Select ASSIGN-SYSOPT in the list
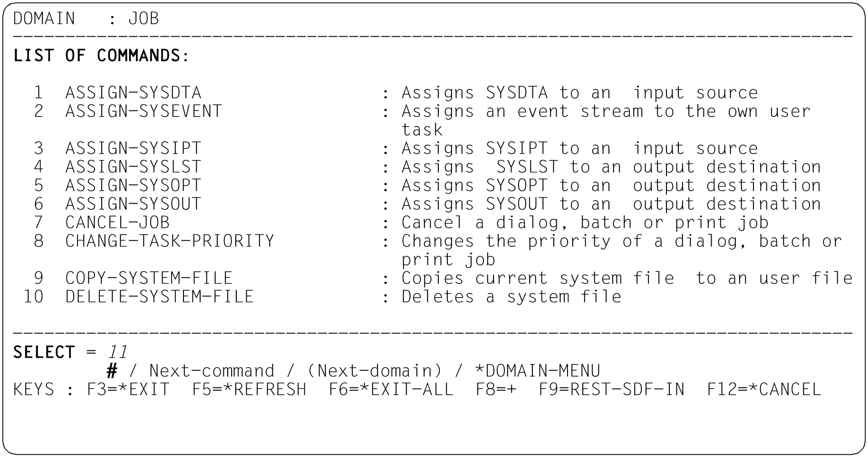This screenshot has height=457, width=868. [x=133, y=185]
